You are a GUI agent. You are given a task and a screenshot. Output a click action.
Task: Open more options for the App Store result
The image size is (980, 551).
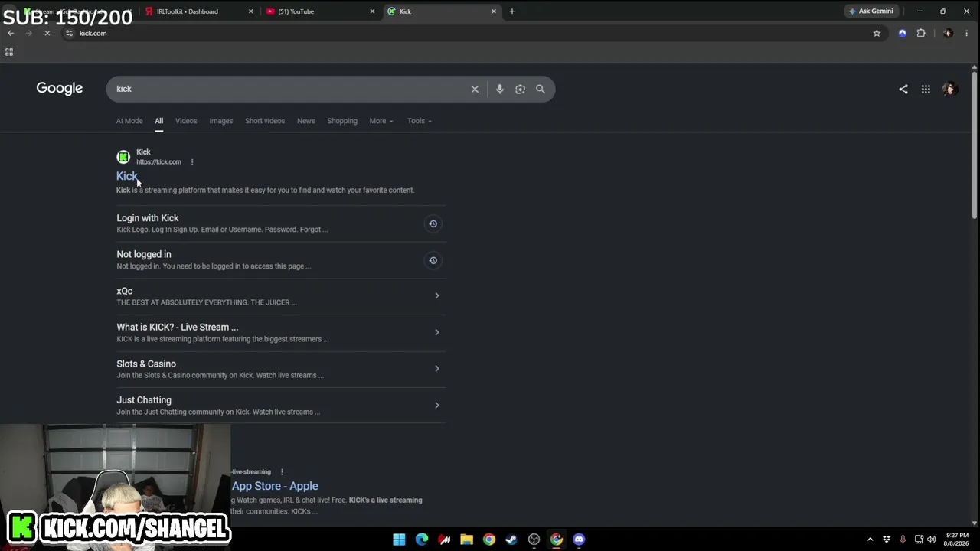(x=282, y=472)
